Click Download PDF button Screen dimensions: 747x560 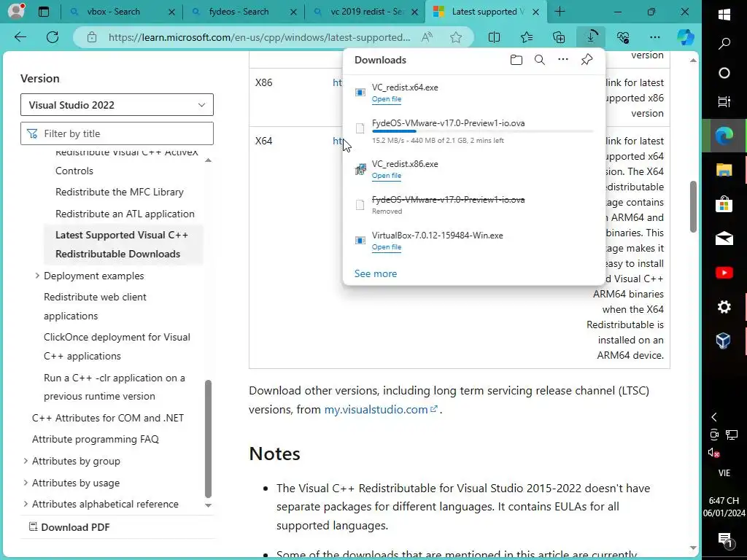[x=69, y=527]
